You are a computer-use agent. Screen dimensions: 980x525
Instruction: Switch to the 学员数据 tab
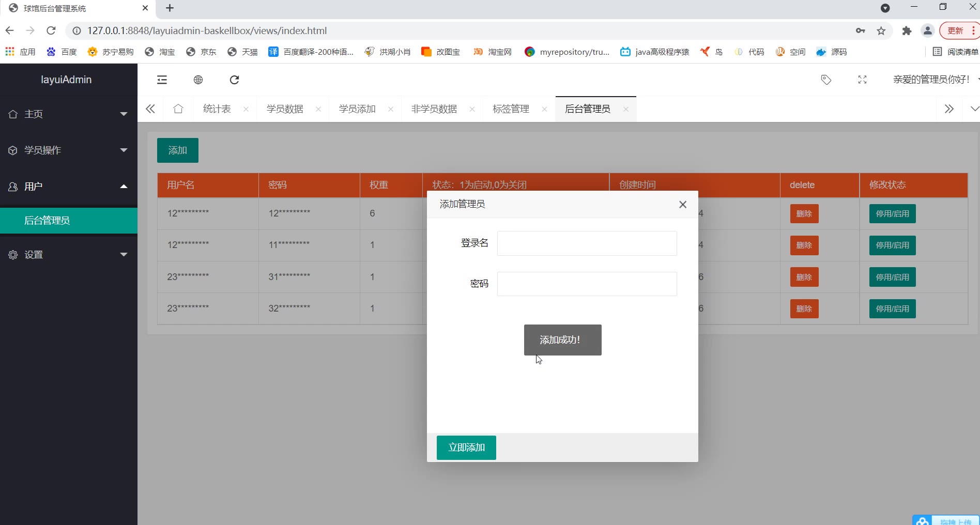click(x=285, y=109)
